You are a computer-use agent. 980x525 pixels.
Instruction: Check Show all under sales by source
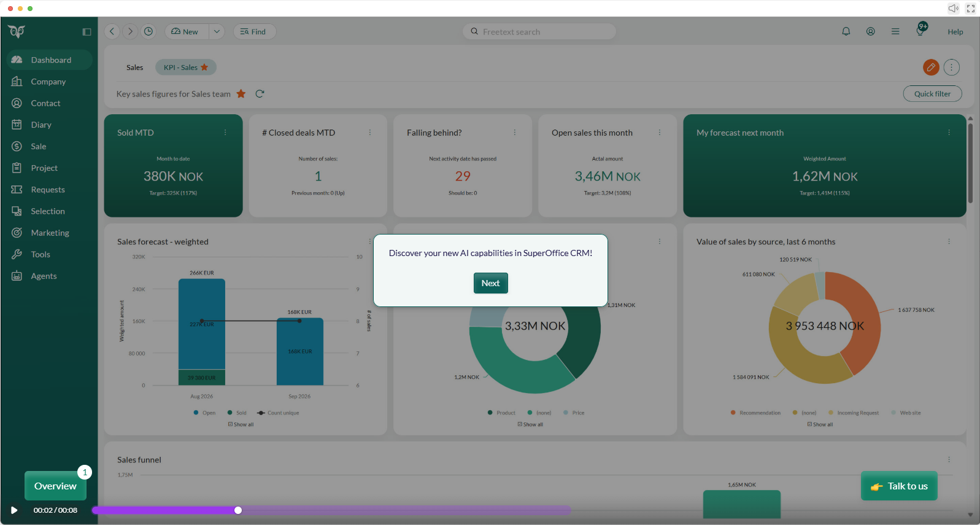tap(820, 424)
